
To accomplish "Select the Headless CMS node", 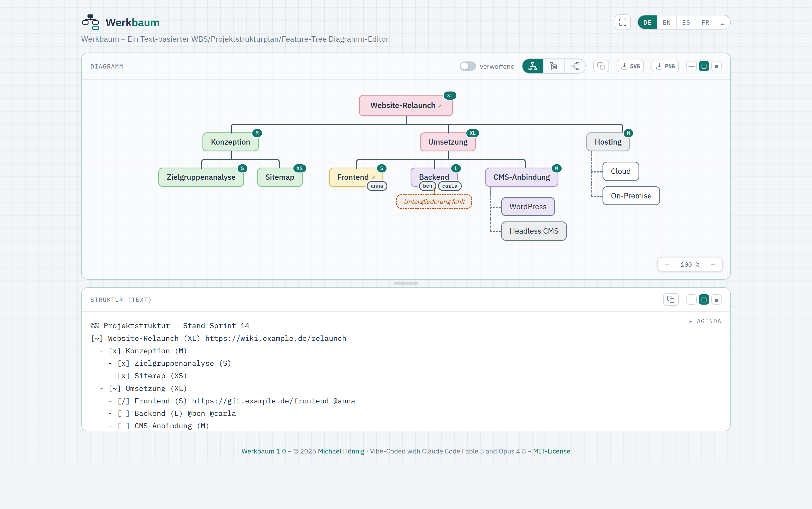I will (534, 231).
